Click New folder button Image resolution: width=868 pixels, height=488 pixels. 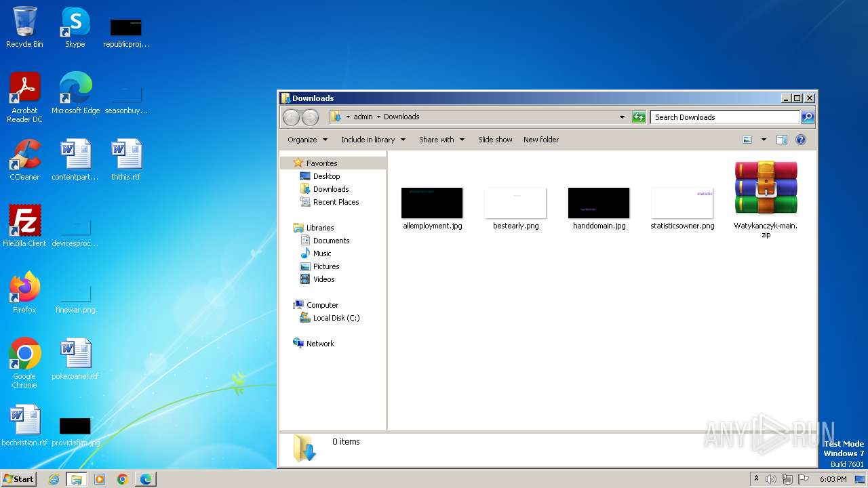pyautogui.click(x=541, y=140)
